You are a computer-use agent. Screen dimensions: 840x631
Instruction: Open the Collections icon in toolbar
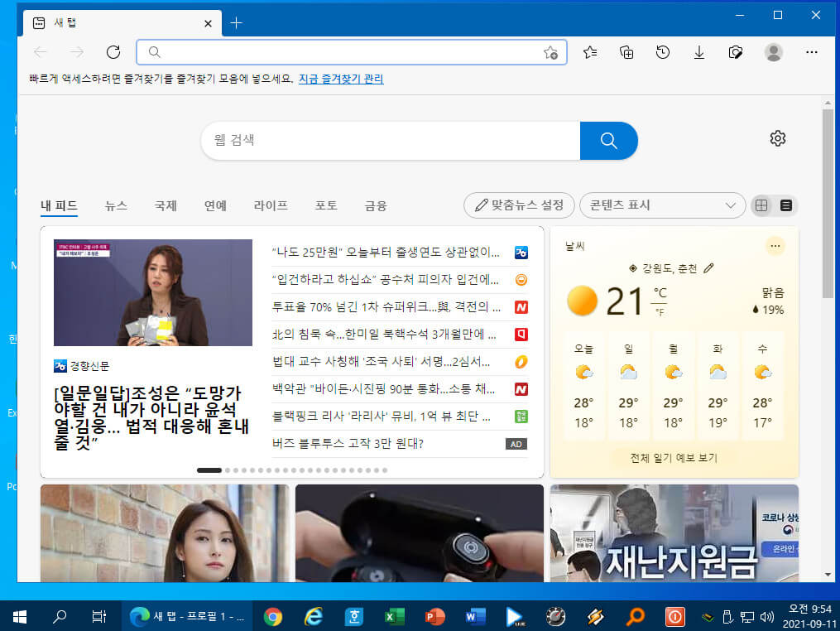pos(626,52)
